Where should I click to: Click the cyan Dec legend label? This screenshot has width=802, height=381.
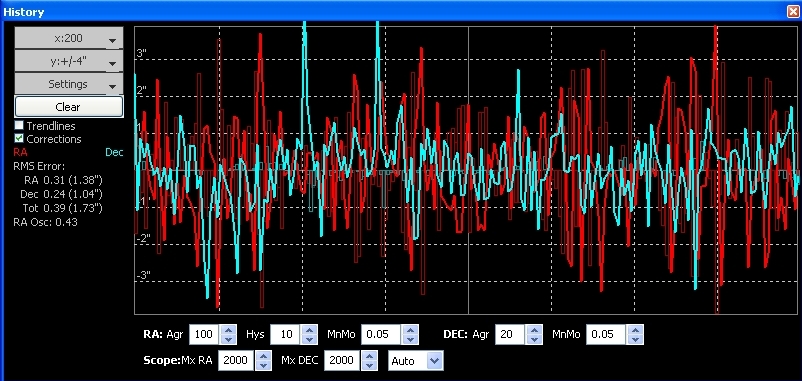[x=114, y=152]
